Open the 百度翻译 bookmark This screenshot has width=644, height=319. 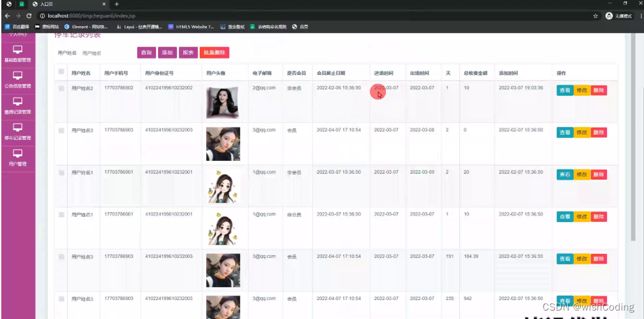tap(18, 27)
